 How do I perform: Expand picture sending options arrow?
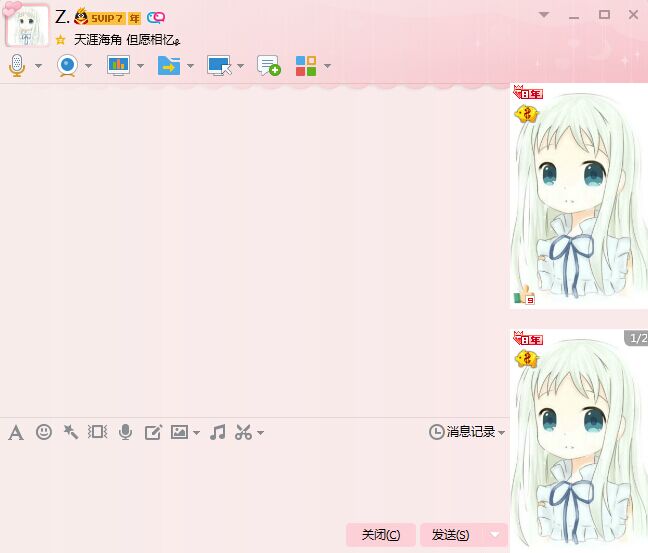[196, 433]
